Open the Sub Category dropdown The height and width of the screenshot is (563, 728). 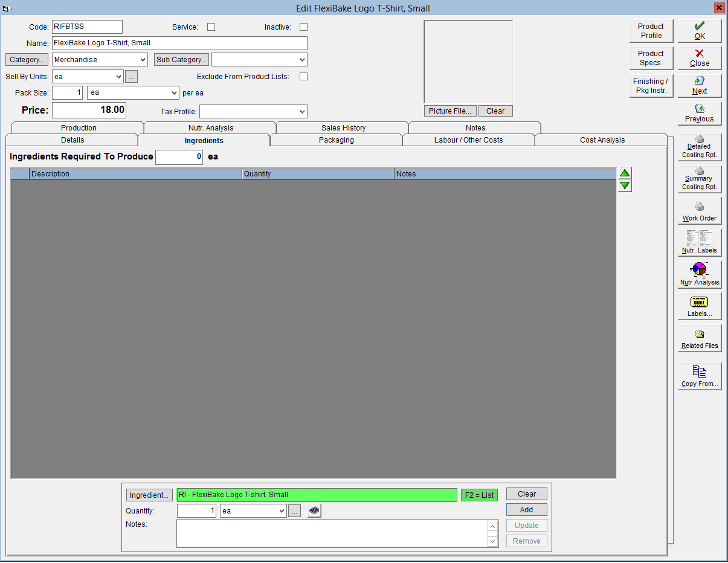pos(259,60)
